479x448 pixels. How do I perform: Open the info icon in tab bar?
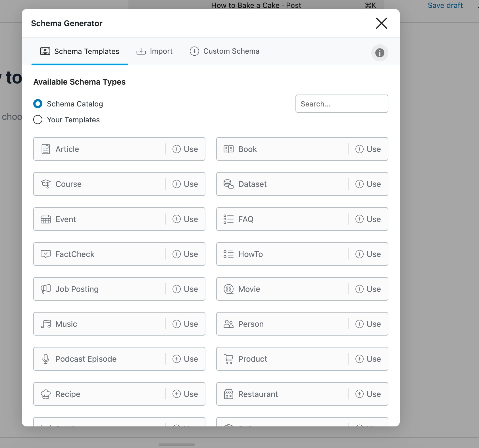380,53
